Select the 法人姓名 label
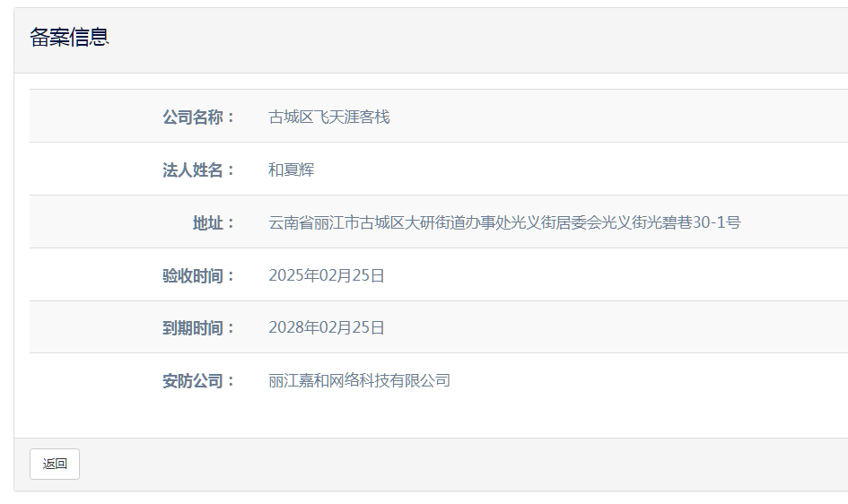Viewport: 848px width, 504px height. point(198,169)
